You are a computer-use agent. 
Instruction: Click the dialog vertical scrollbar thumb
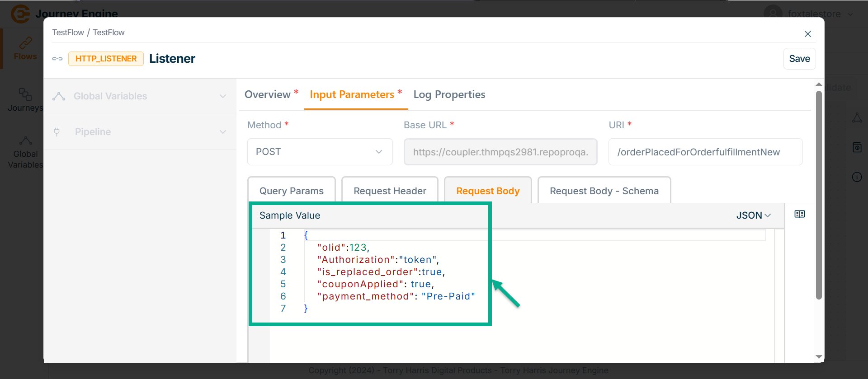pos(818,194)
